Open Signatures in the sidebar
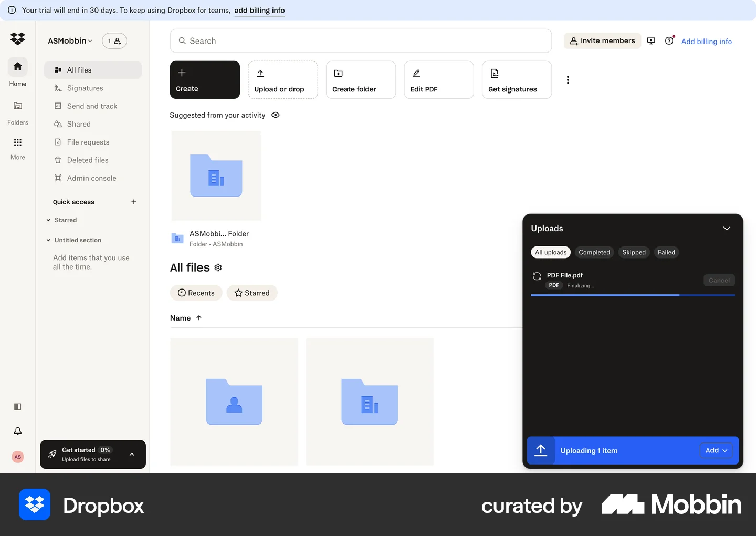 click(x=93, y=88)
